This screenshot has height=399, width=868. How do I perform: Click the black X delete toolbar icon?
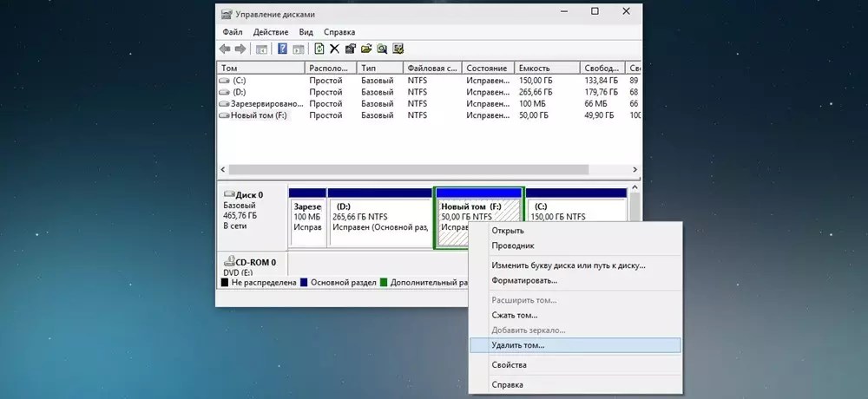pyautogui.click(x=335, y=49)
